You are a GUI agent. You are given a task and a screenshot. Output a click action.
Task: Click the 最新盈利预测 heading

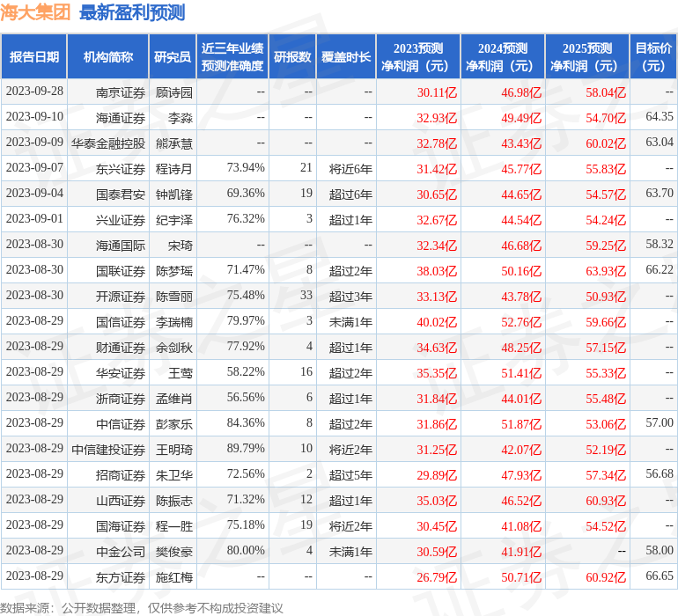point(132,12)
